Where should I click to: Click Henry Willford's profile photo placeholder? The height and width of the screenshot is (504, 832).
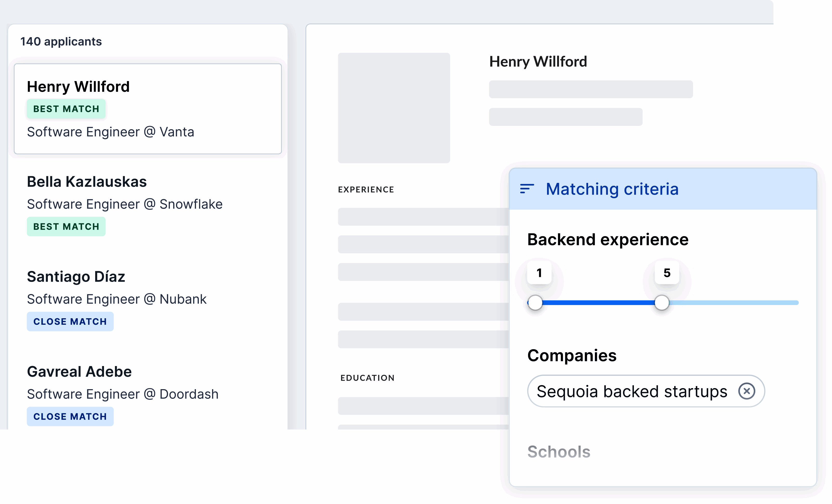[x=394, y=108]
